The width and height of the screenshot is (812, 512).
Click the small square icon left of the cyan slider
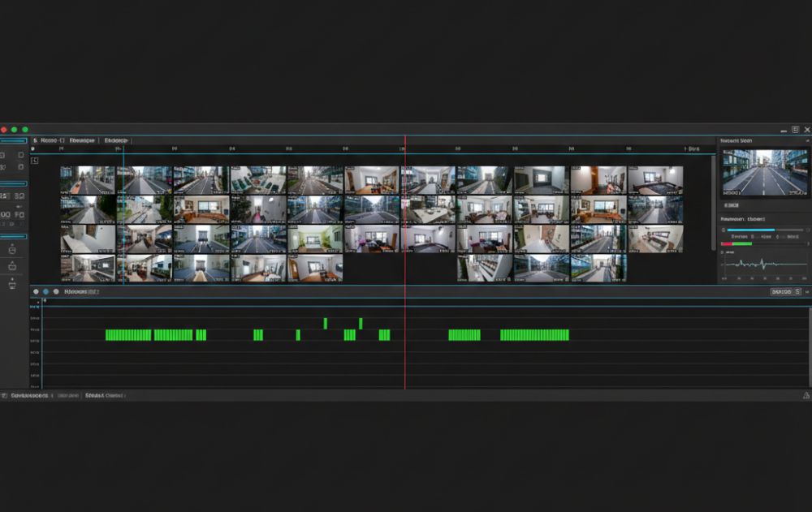click(x=723, y=230)
